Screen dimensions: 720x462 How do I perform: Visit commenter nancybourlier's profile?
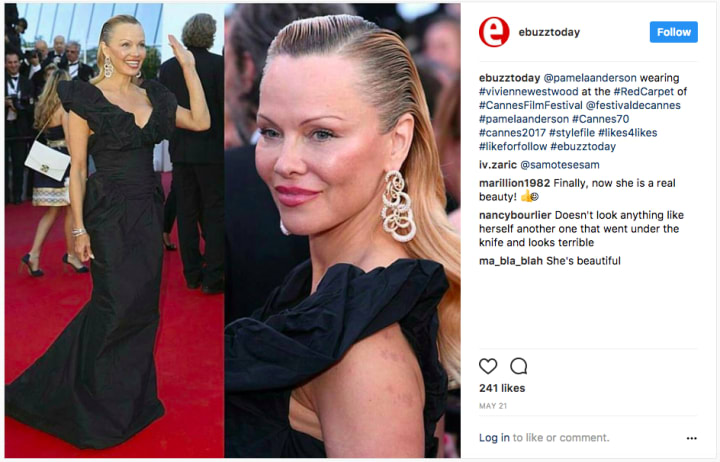[515, 215]
